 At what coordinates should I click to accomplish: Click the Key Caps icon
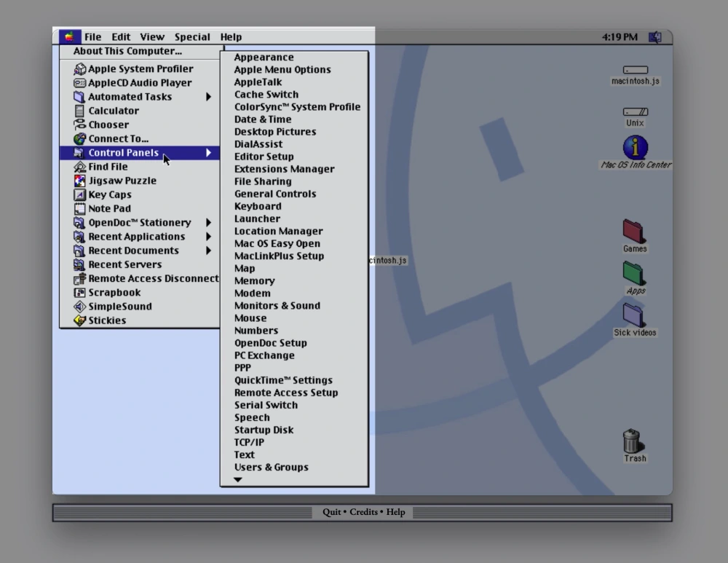click(80, 194)
